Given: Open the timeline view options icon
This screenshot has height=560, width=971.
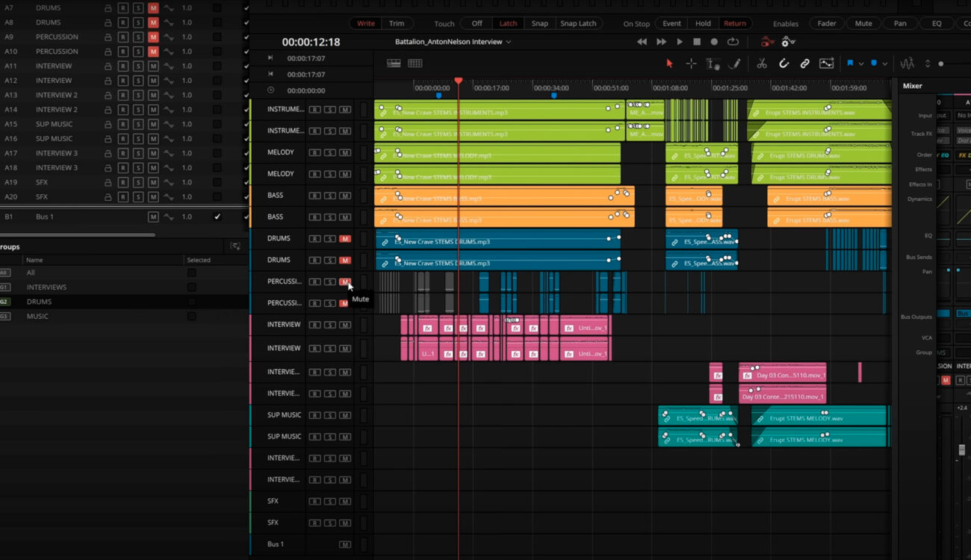Looking at the screenshot, I should [x=394, y=63].
